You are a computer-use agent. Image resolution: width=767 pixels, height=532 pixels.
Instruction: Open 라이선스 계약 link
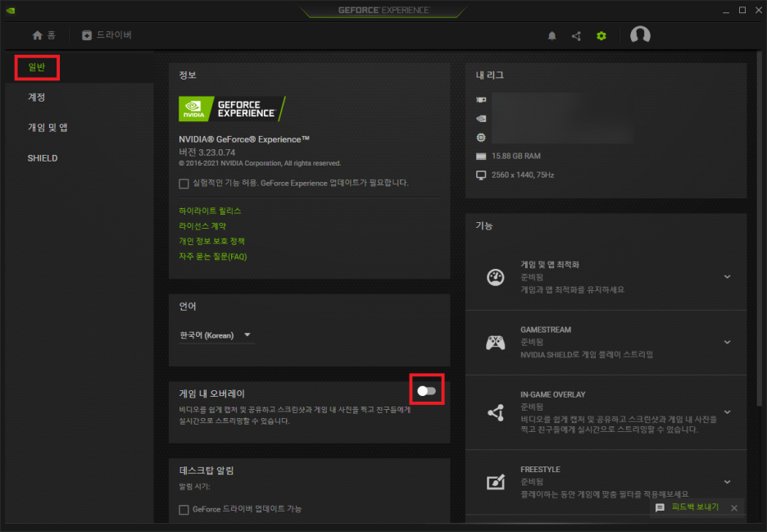click(202, 226)
